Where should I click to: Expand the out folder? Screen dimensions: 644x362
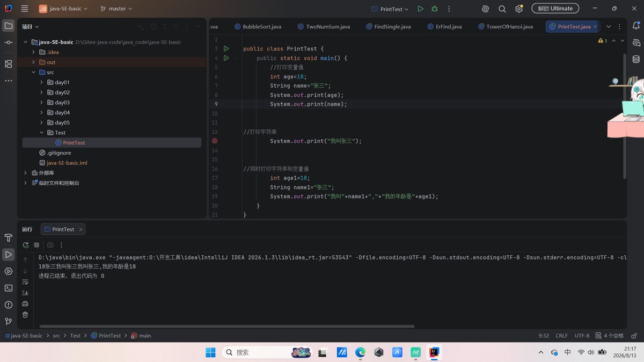(x=33, y=62)
